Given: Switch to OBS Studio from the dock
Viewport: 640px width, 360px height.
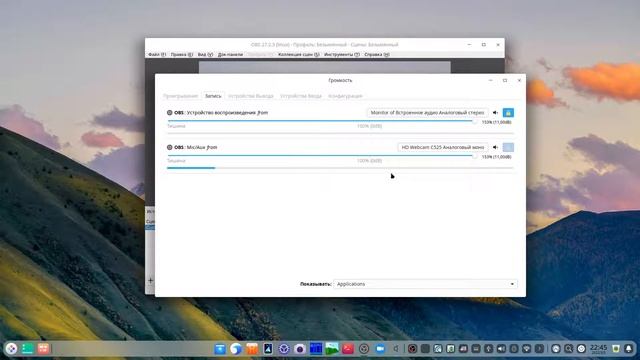Looking at the screenshot, I should pos(364,349).
